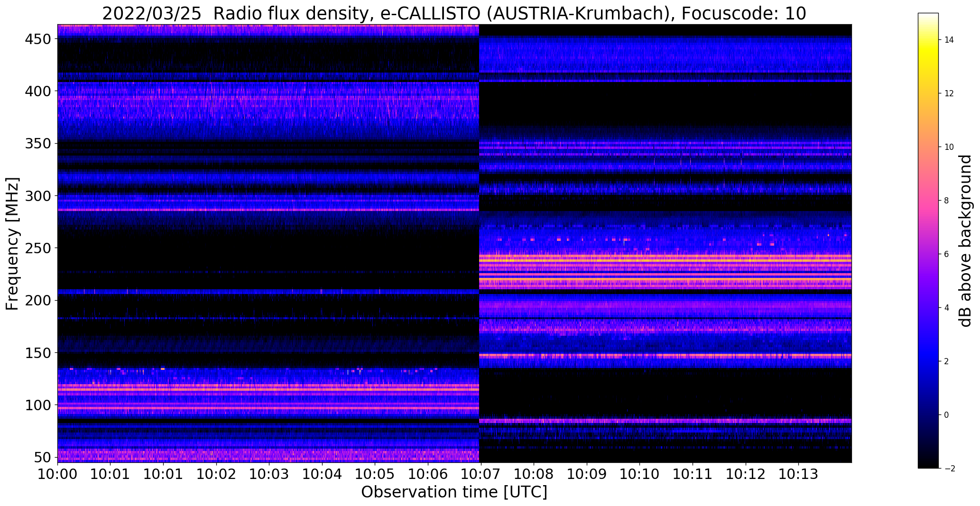Click the y-axis tick label 200
980x506 pixels.
tap(37, 301)
